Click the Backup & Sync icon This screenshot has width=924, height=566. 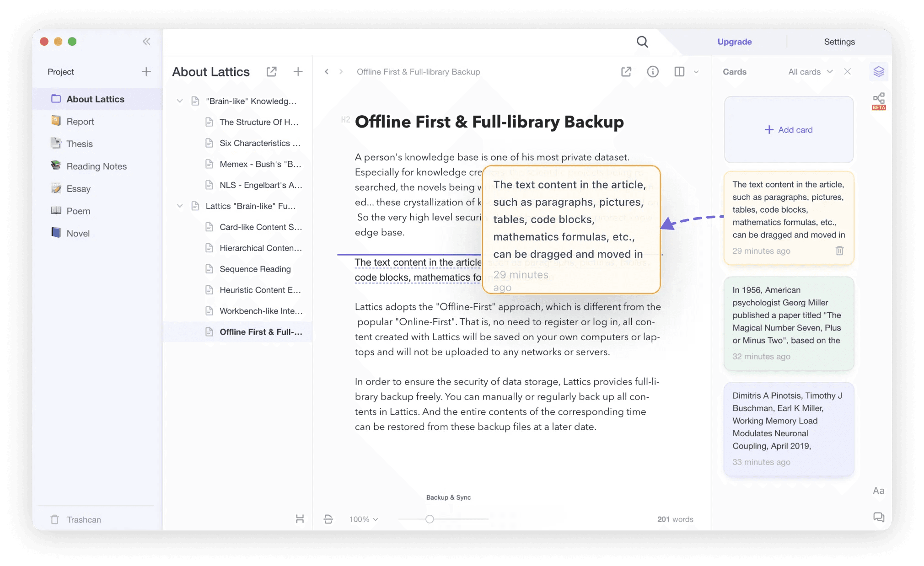click(328, 519)
